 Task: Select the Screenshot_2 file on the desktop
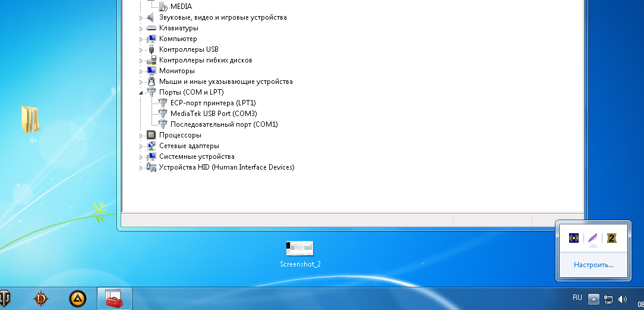tap(300, 253)
